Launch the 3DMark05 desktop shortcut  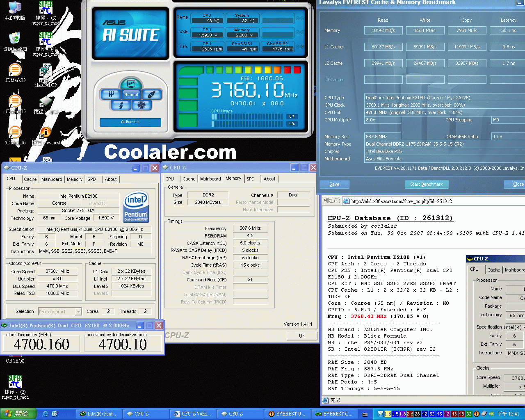[15, 104]
